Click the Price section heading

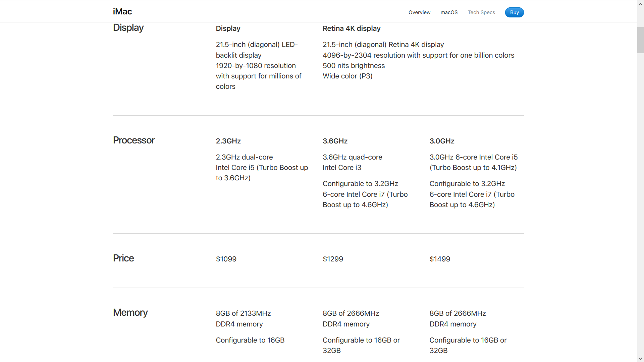[x=123, y=258]
